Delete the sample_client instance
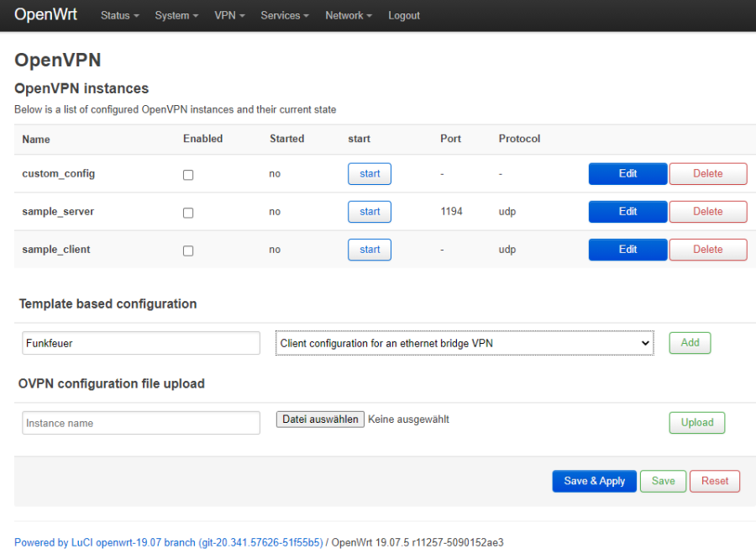The height and width of the screenshot is (554, 756). pos(707,249)
